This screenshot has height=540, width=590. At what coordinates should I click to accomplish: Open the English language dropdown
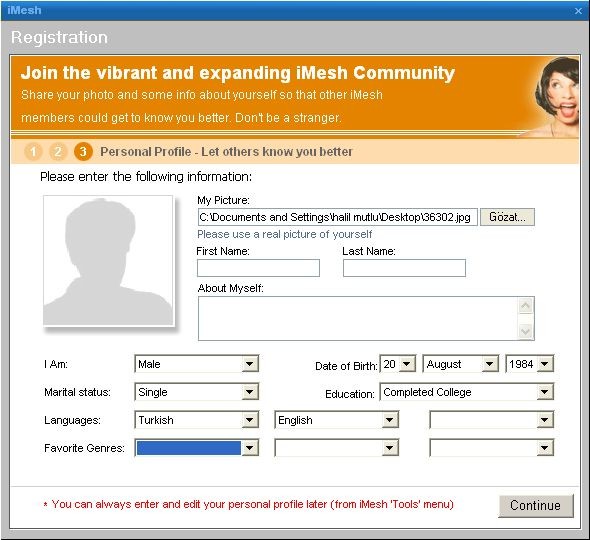[337, 420]
